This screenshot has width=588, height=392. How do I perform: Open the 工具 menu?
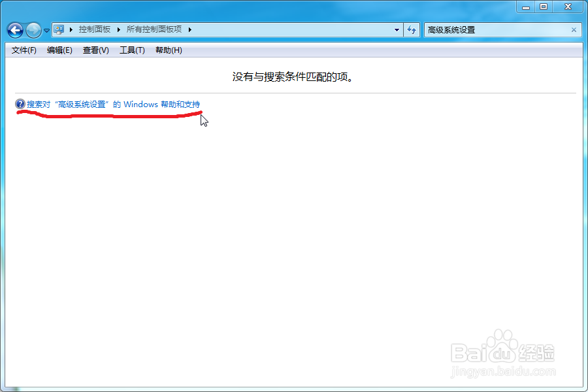click(131, 50)
